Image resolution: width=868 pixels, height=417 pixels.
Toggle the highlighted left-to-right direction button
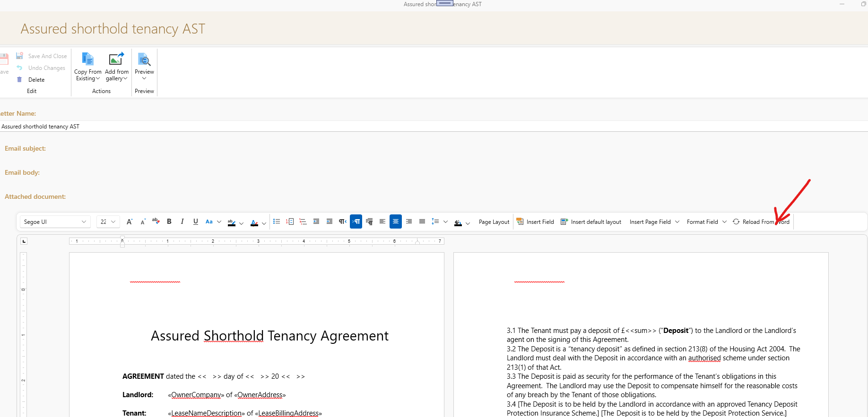(356, 221)
